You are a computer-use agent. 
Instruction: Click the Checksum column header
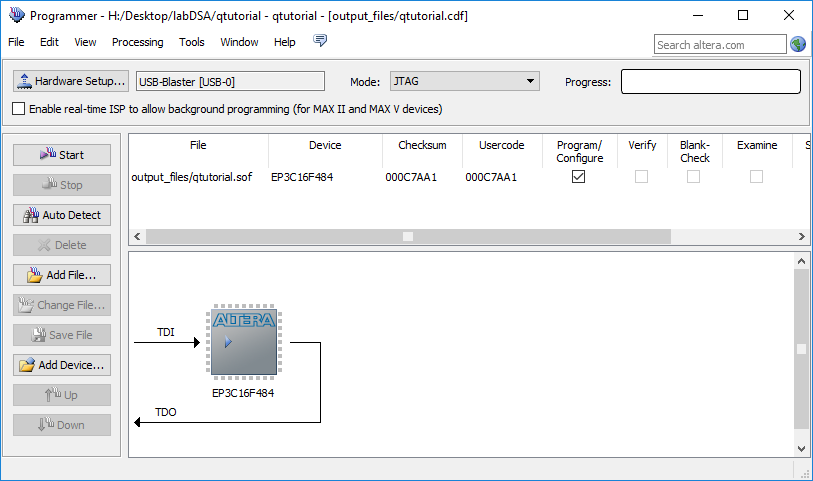click(x=422, y=145)
